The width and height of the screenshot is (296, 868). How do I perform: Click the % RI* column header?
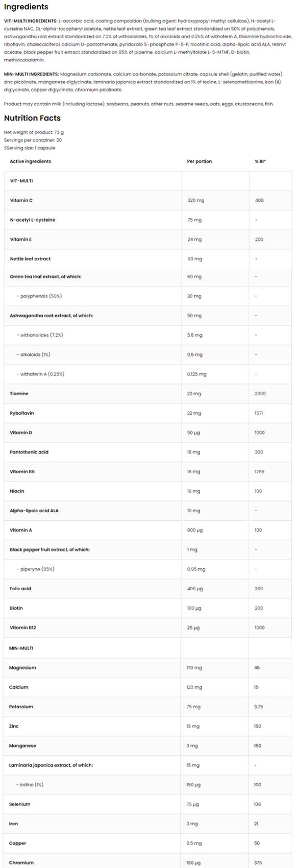pos(260,161)
